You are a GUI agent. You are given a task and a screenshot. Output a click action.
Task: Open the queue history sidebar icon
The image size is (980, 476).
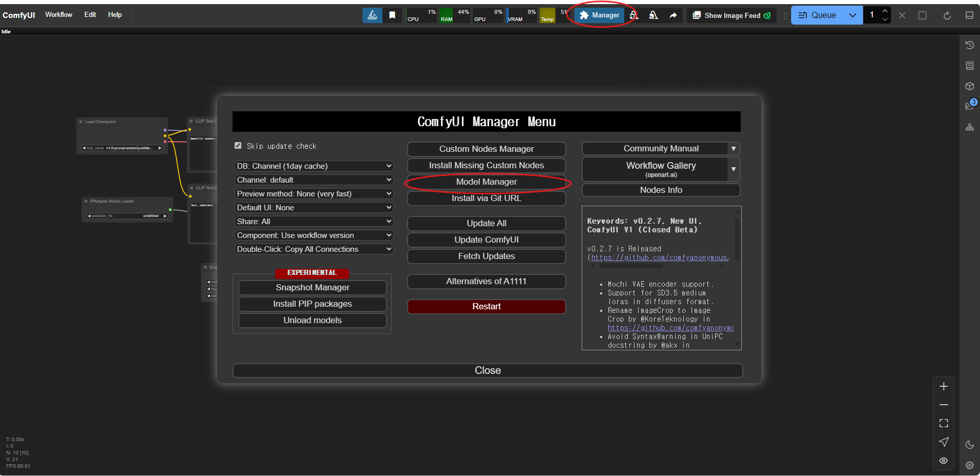970,45
